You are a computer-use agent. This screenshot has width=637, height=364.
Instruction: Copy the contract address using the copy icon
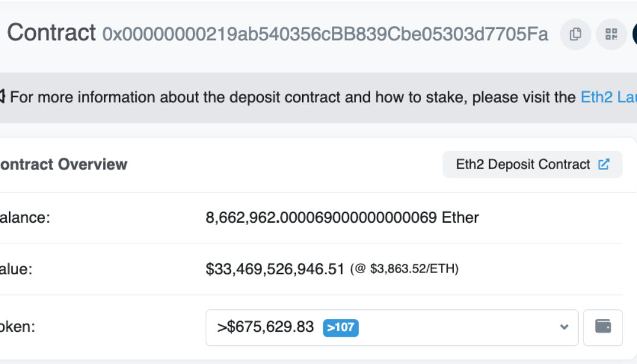[575, 35]
